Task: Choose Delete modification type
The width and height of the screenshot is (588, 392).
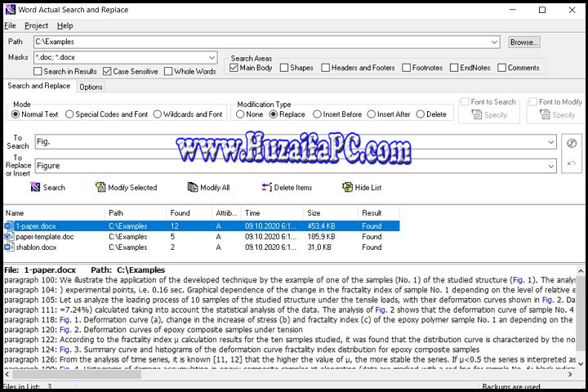Action: pyautogui.click(x=421, y=114)
